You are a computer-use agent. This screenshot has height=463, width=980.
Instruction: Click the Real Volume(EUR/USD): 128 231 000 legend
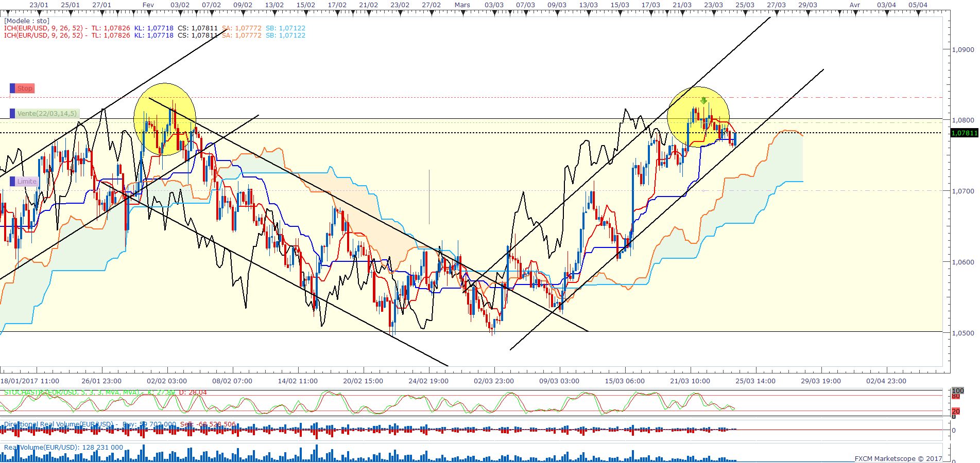click(x=63, y=447)
